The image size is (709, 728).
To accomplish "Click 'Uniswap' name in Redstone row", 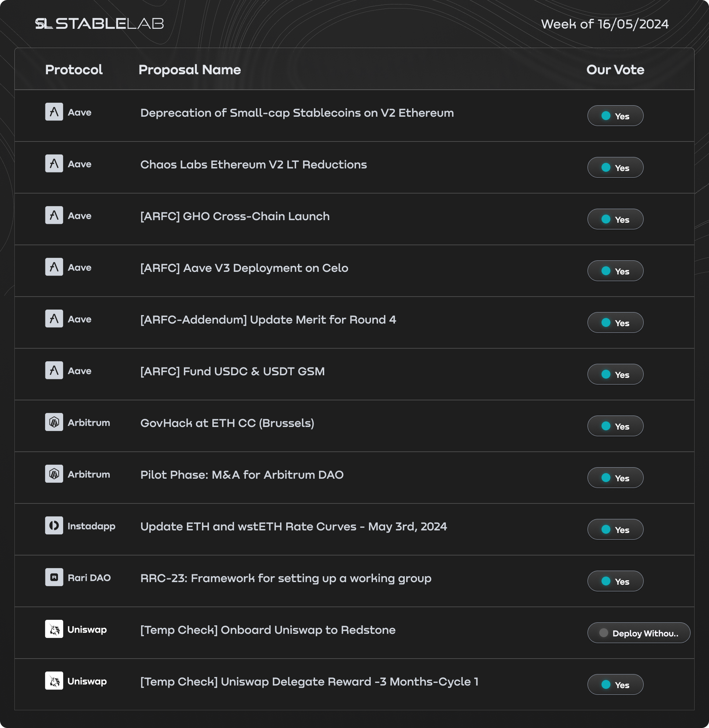I will click(x=87, y=630).
